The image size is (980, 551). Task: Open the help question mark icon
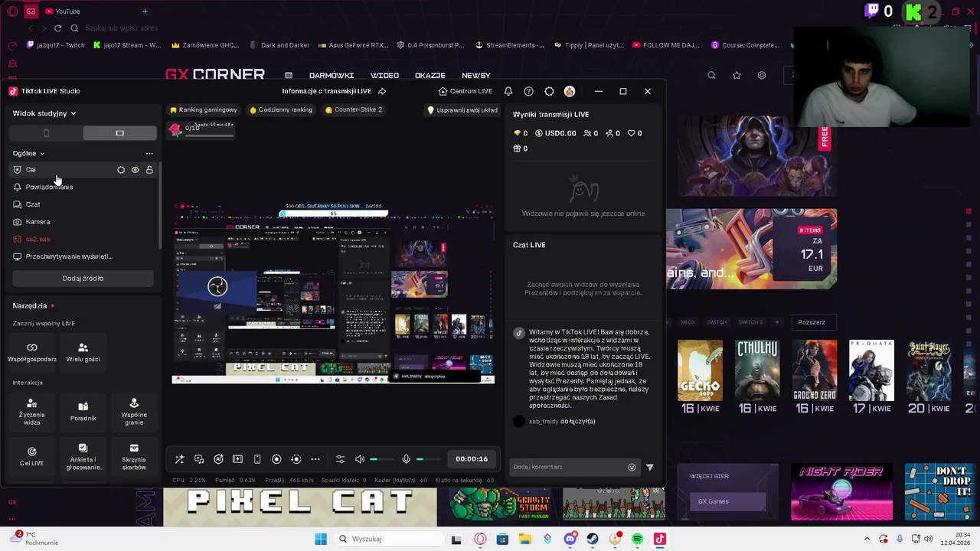[x=528, y=91]
